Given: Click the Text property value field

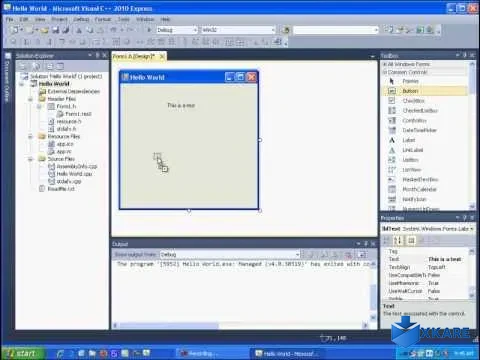Looking at the screenshot, I should (x=448, y=259).
